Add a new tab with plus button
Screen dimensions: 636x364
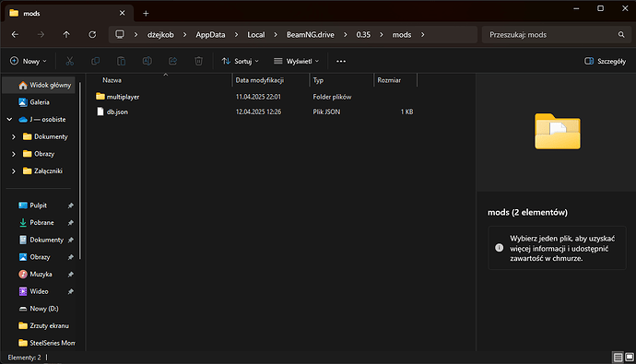coord(146,14)
